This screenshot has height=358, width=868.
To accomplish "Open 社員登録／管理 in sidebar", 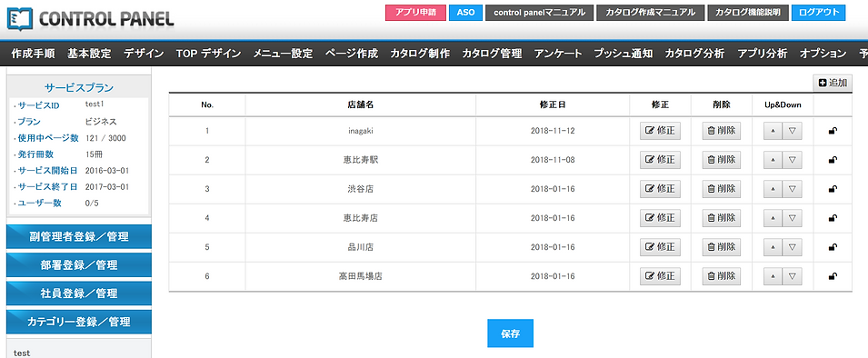I will pos(78,293).
